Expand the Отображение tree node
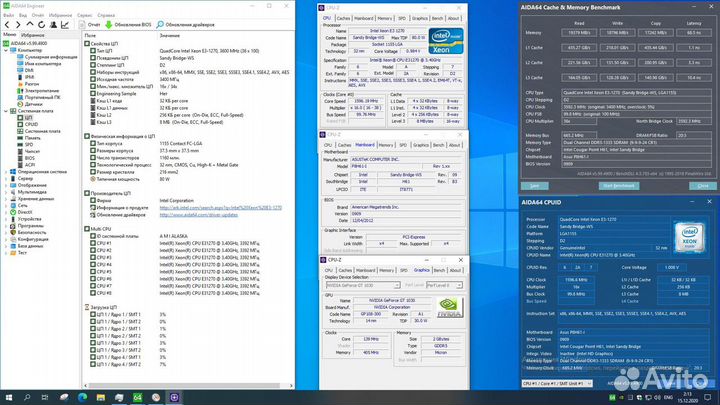Image resolution: width=720 pixels, height=405 pixels. (x=6, y=185)
